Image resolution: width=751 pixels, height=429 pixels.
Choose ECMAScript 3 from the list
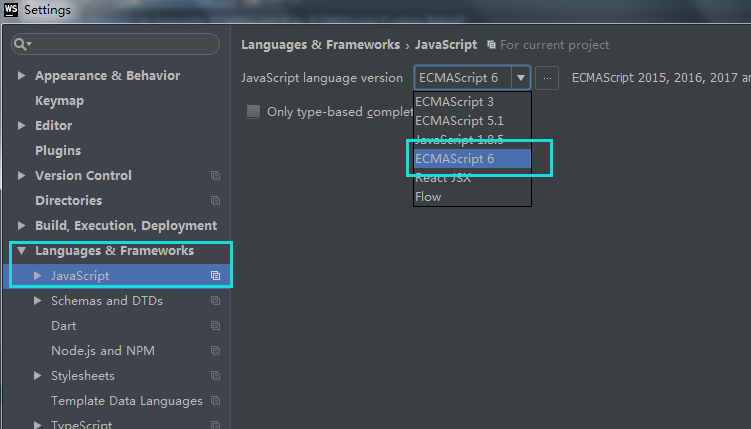[472, 102]
